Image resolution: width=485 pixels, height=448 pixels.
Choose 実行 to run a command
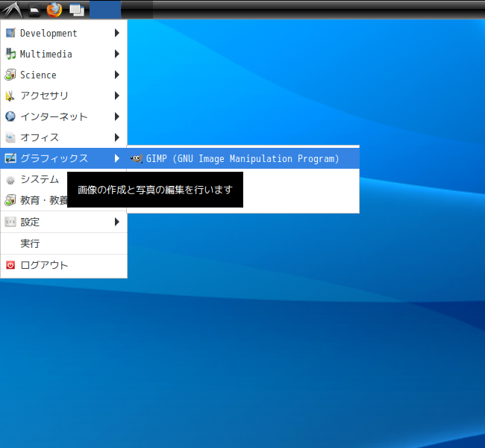pos(63,243)
